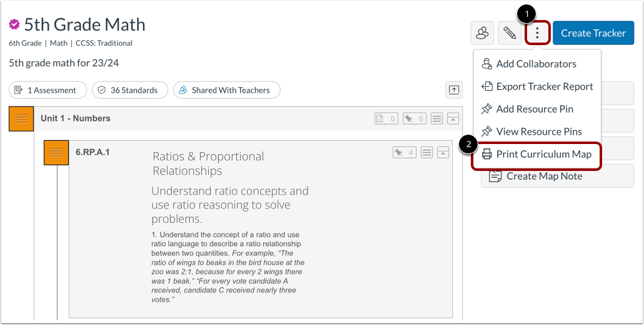
Task: Click 6.RP.A.1 orange drag handle
Action: [56, 153]
